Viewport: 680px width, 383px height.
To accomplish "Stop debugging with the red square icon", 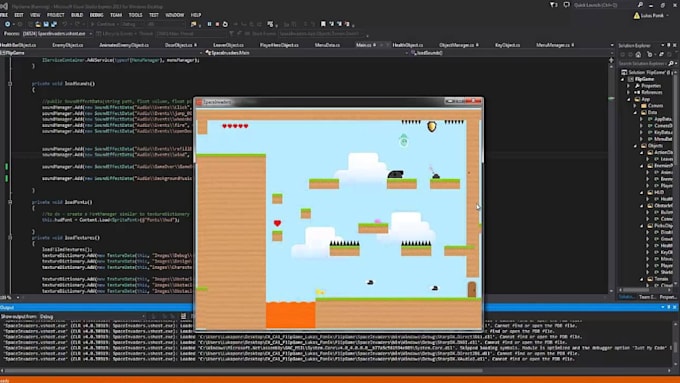I will click(217, 24).
